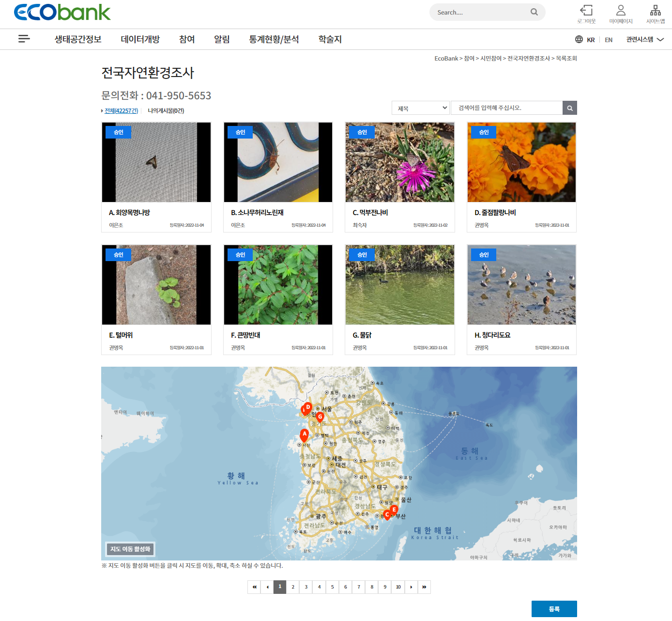Go to next page arrow
Viewport: 672px width, 621px height.
[x=411, y=587]
